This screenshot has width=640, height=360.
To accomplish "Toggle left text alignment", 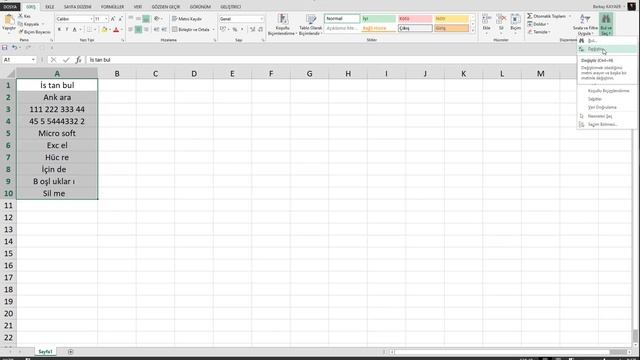I will click(131, 29).
